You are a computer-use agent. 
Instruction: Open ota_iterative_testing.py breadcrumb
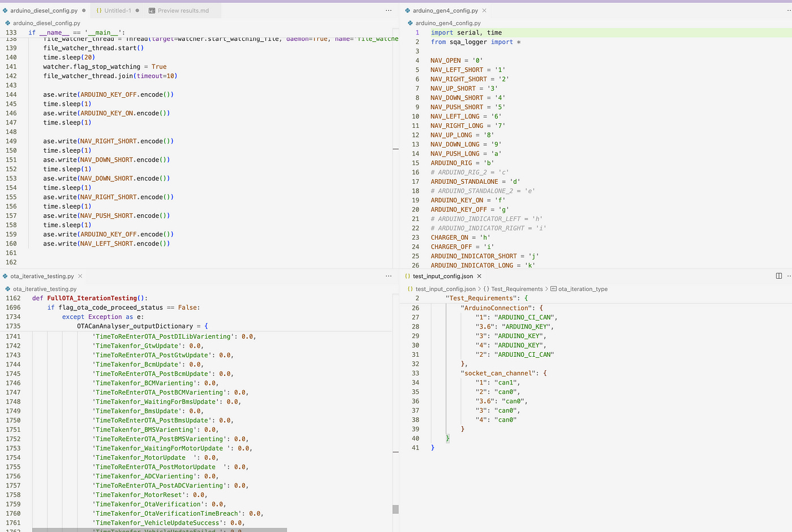coord(45,289)
